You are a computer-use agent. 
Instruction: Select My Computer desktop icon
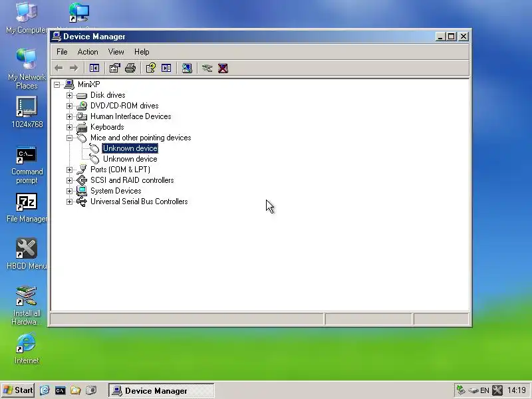click(x=27, y=18)
